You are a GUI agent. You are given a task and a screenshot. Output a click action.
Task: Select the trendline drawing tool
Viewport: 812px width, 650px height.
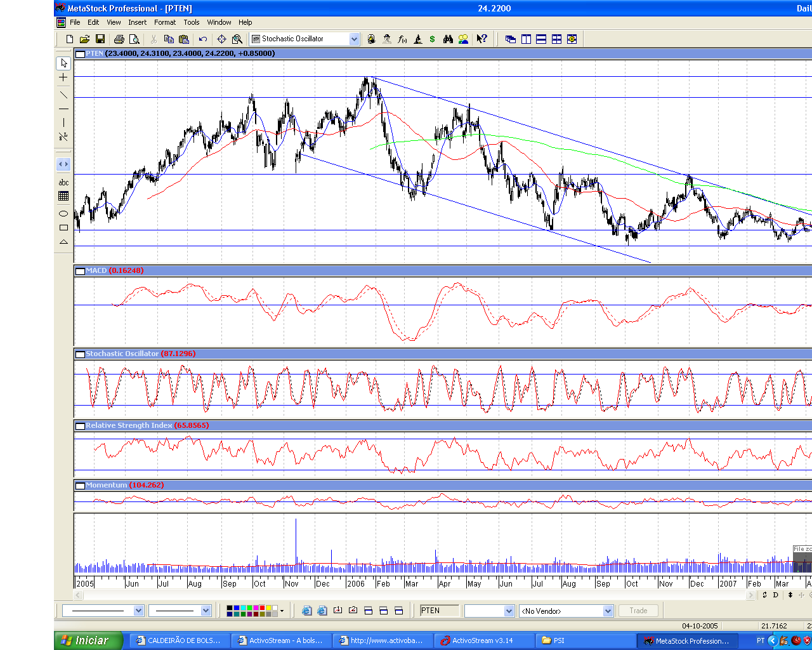(63, 95)
